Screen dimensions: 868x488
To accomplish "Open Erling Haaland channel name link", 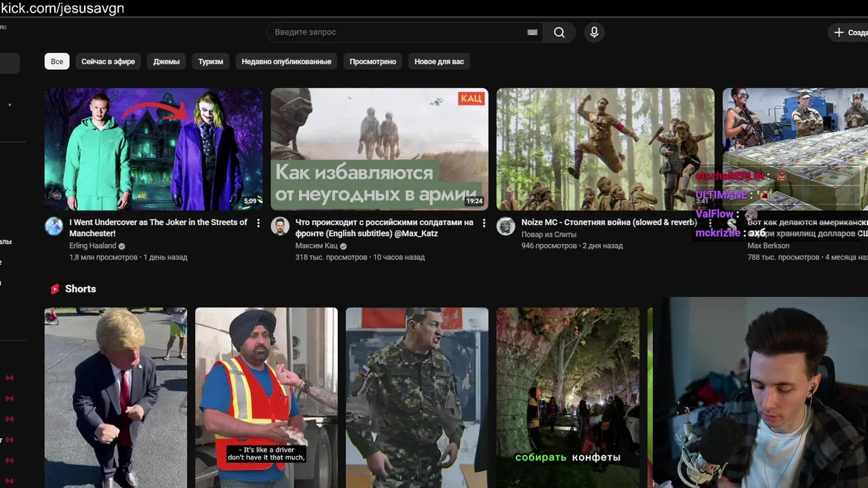I will [93, 246].
